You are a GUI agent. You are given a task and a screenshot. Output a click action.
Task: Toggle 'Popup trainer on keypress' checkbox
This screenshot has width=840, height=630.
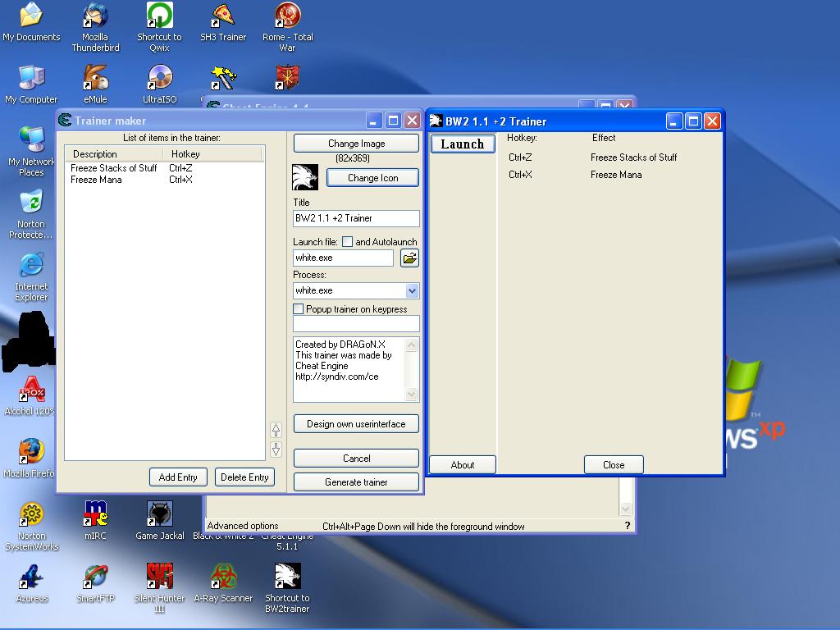pyautogui.click(x=299, y=309)
